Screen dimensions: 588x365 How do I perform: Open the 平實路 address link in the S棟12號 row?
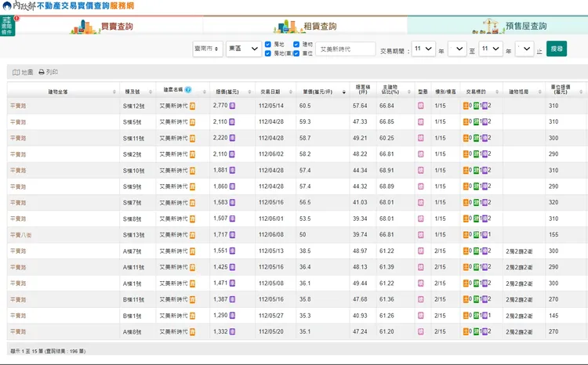click(18, 106)
